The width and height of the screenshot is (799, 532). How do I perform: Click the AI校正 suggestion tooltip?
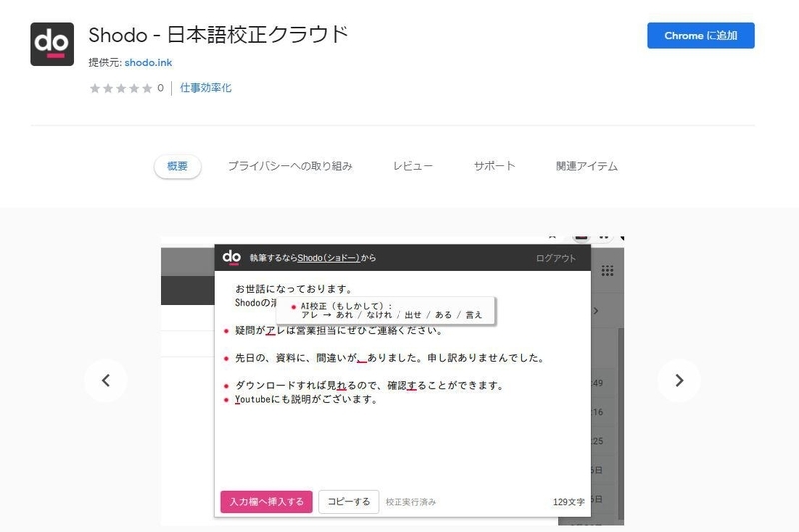click(386, 311)
